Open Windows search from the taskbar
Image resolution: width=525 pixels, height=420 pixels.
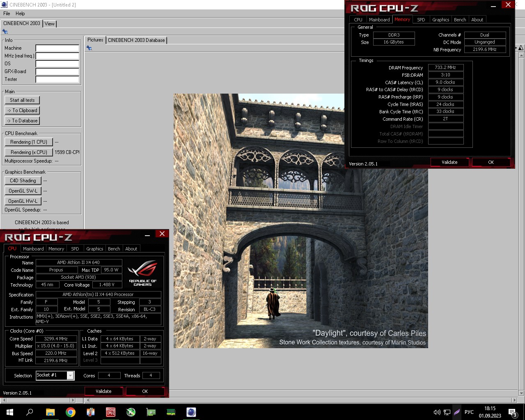click(30, 412)
